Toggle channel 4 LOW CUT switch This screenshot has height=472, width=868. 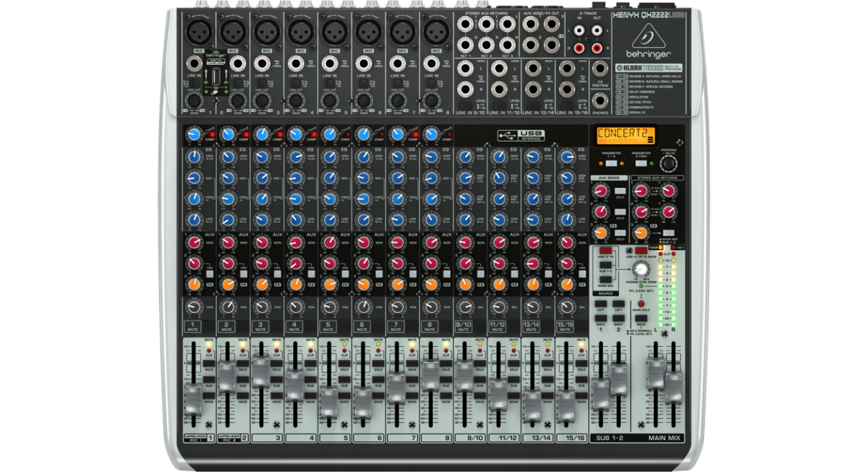tap(297, 85)
